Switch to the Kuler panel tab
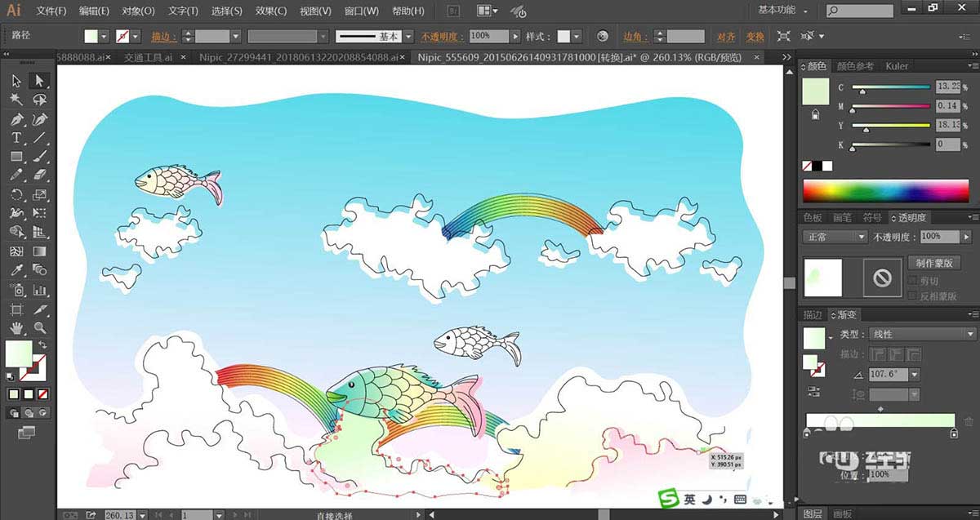 [897, 66]
